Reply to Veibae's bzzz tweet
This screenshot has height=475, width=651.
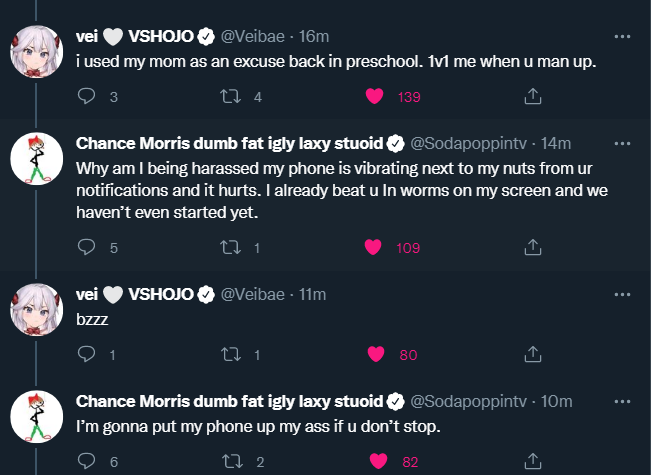pyautogui.click(x=86, y=353)
